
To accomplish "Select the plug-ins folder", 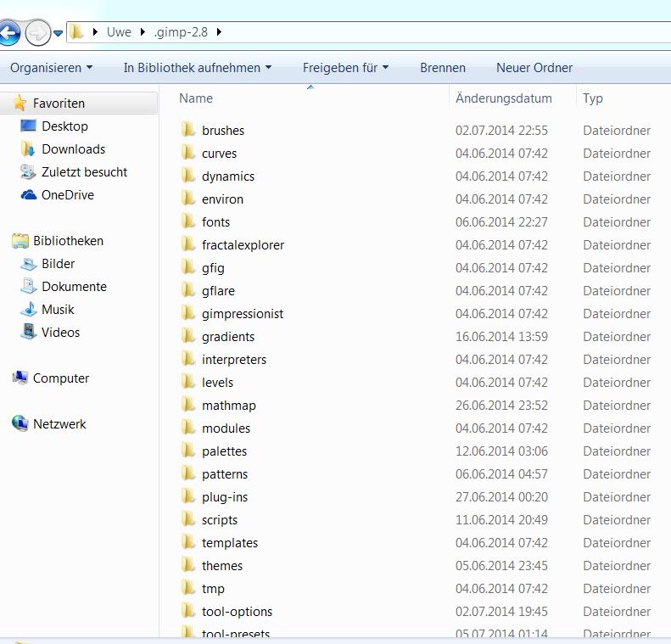I will tap(225, 497).
